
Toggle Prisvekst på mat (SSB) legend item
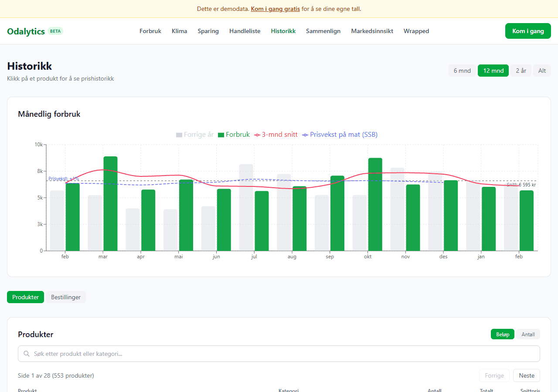pyautogui.click(x=340, y=135)
